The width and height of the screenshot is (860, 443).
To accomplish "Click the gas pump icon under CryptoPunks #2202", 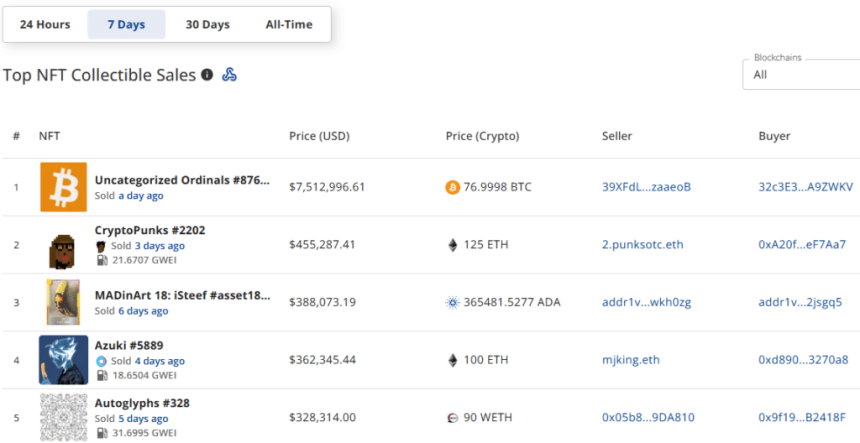I will click(101, 260).
